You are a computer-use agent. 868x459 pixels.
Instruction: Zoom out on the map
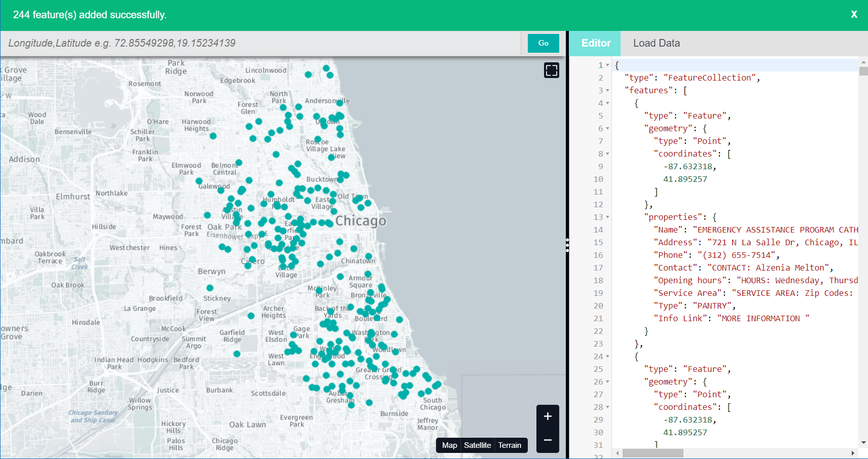coord(548,440)
